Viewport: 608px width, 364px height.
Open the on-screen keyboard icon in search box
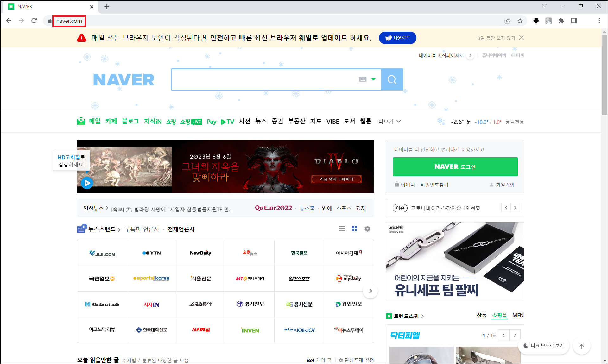(363, 79)
